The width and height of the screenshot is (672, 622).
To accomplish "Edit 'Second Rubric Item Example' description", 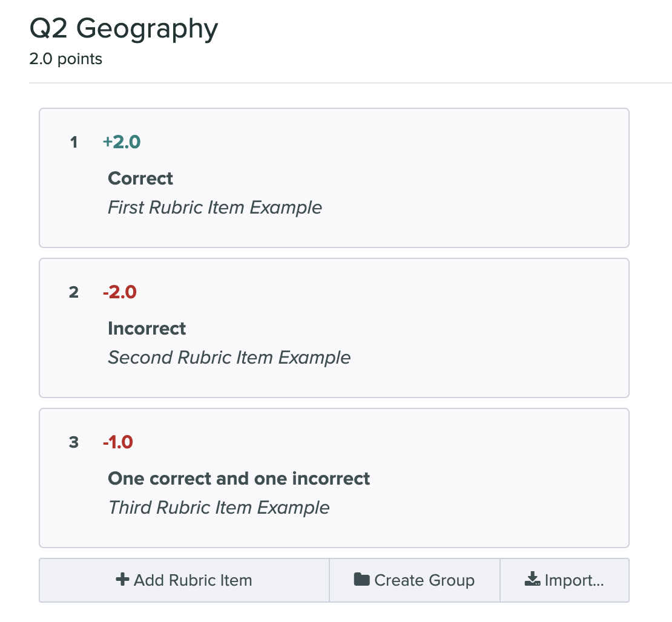I will [229, 358].
